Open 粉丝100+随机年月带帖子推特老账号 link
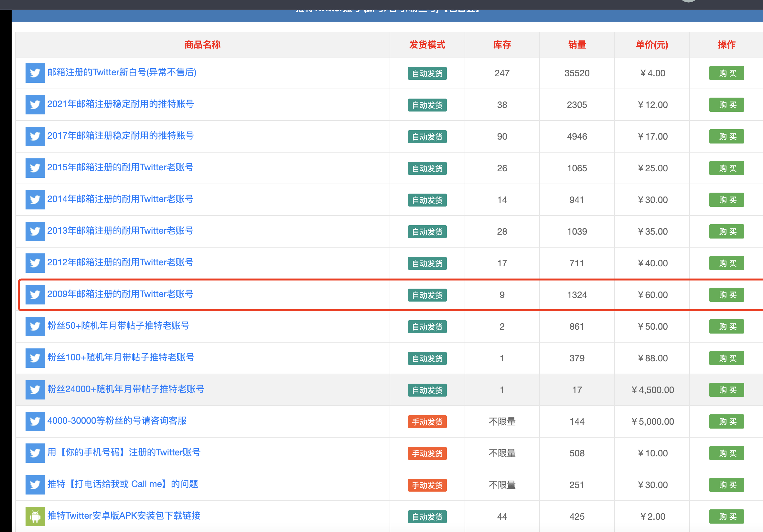The image size is (763, 532). 121,357
